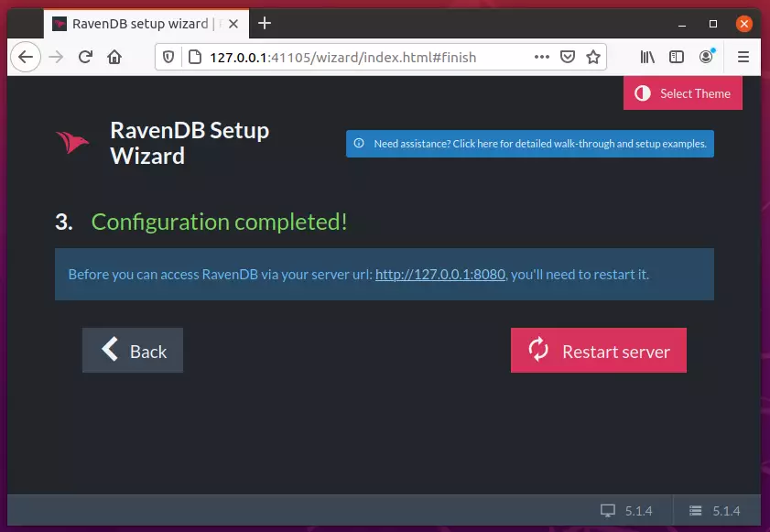Toggle the Firefox sidebar icon
This screenshot has height=532, width=770.
pos(677,57)
